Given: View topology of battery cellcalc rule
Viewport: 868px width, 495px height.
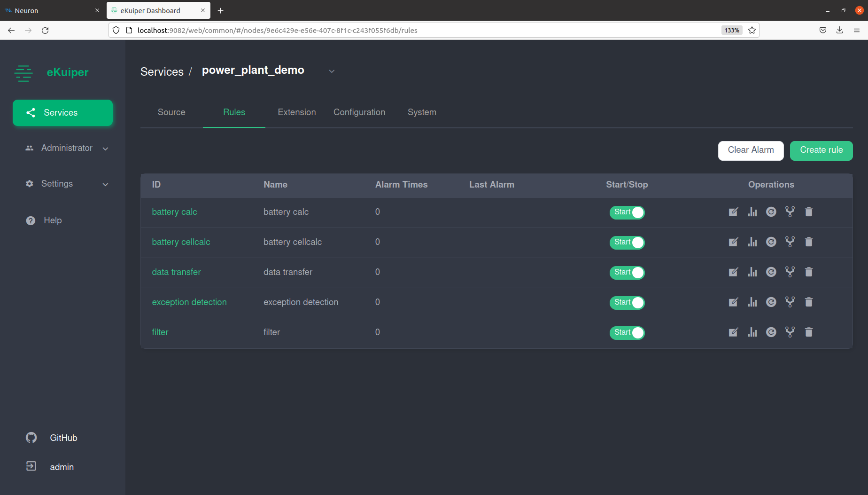Looking at the screenshot, I should (790, 242).
